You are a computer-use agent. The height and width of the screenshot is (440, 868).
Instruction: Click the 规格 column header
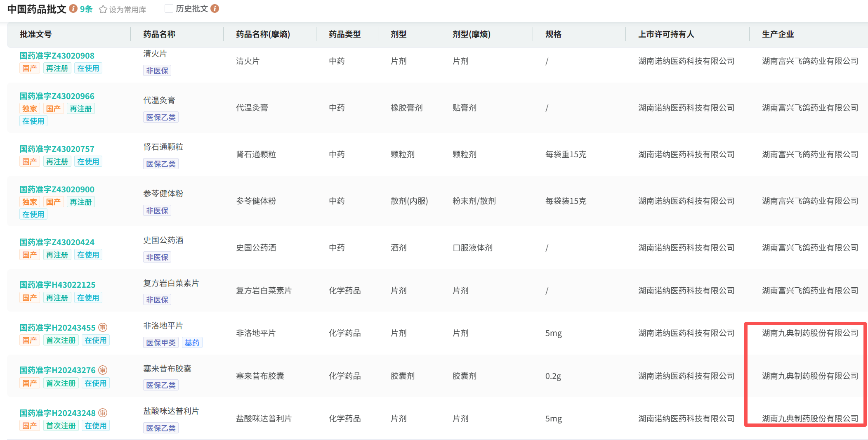tap(553, 34)
